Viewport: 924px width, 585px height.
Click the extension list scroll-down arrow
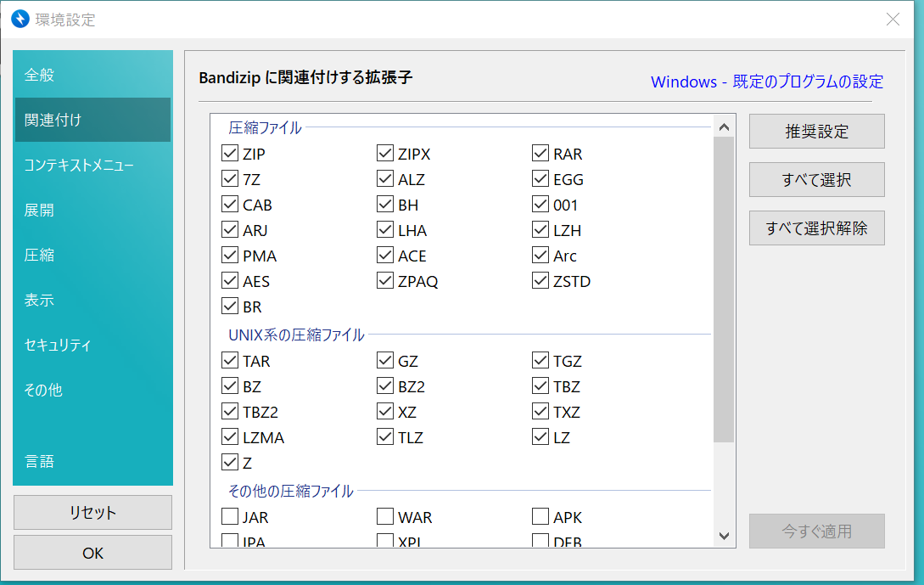pos(725,536)
